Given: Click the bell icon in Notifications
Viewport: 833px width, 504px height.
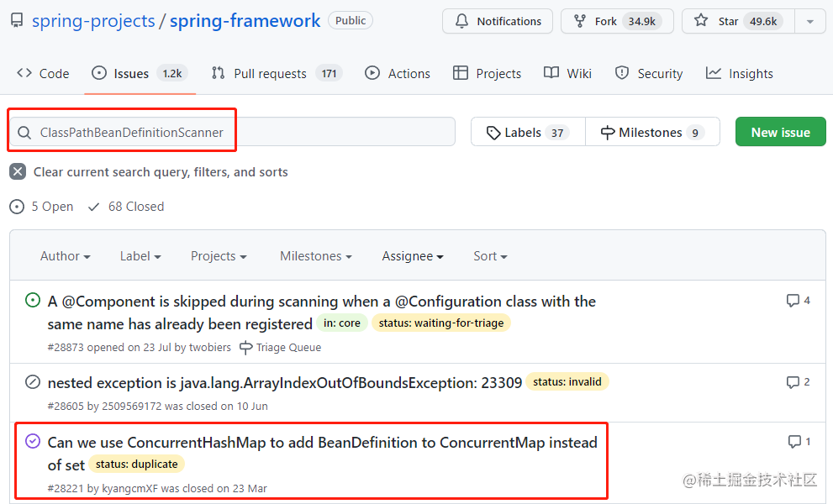Looking at the screenshot, I should [x=461, y=21].
